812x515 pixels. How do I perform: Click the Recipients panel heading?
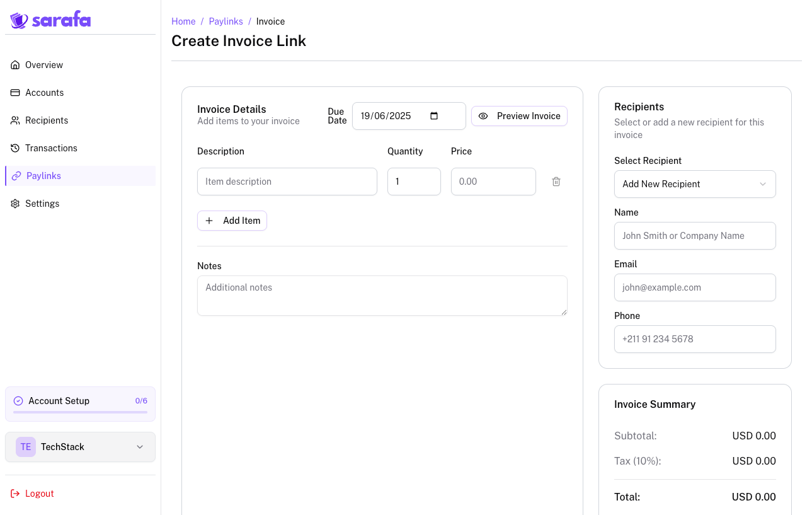point(639,107)
